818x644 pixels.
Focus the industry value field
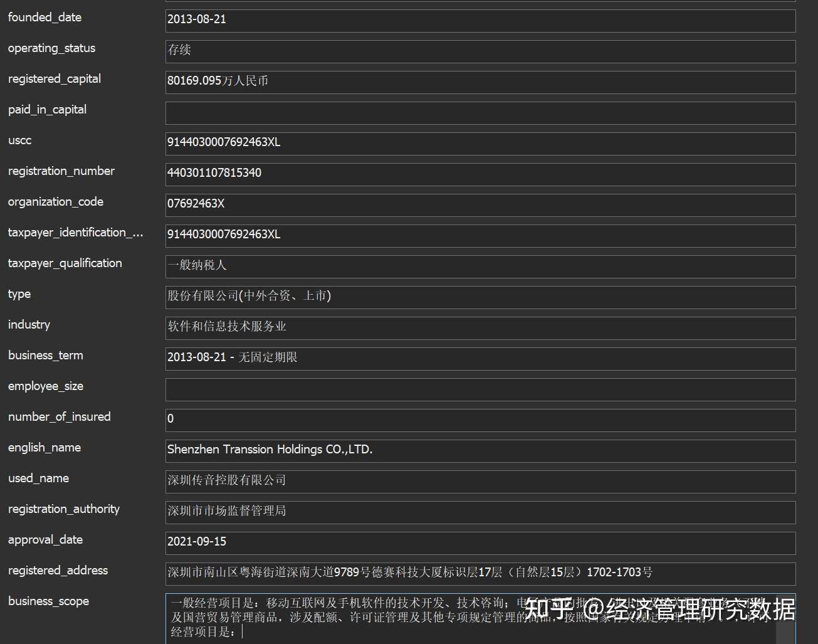coord(480,327)
